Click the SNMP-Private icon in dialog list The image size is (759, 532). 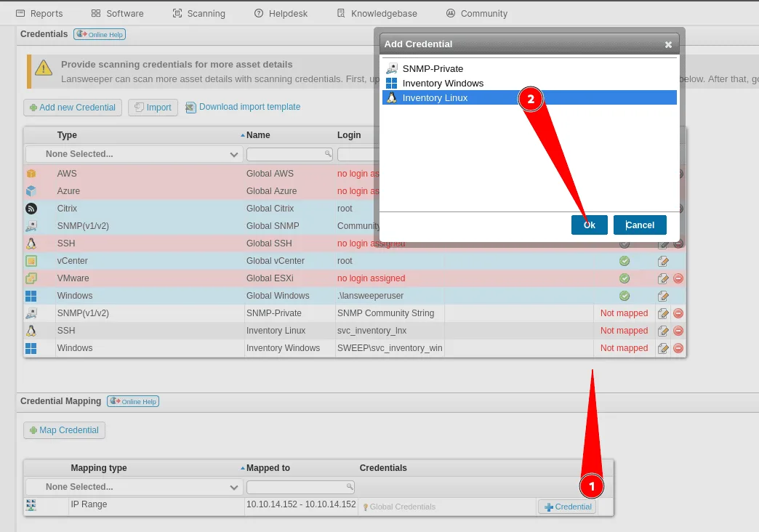click(x=392, y=69)
